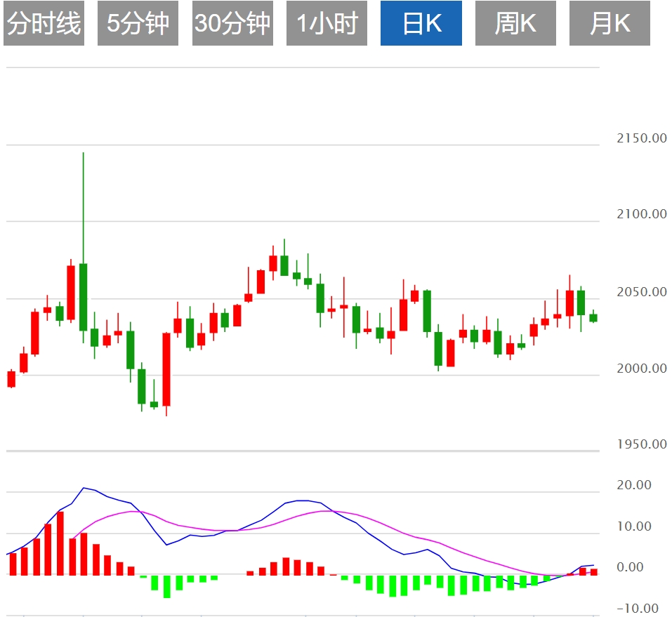The image size is (672, 617).
Task: Click the tallest red MACD histogram bar
Action: [60, 543]
